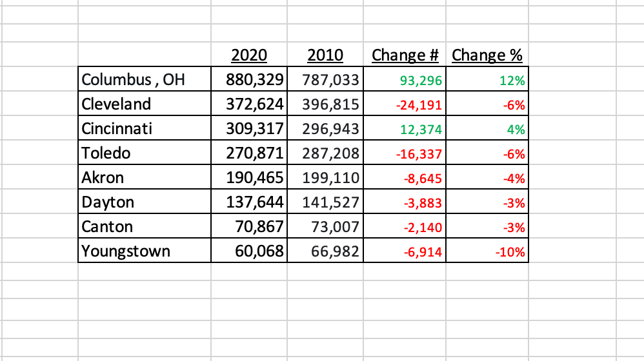Image resolution: width=644 pixels, height=361 pixels.
Task: Click the Change % header cell
Action: [x=487, y=54]
